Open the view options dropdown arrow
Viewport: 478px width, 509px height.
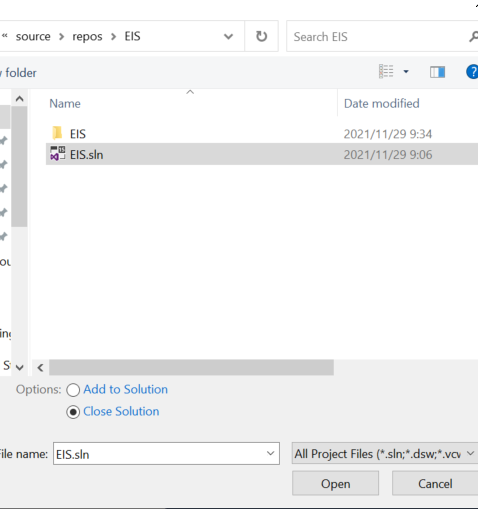pyautogui.click(x=406, y=72)
